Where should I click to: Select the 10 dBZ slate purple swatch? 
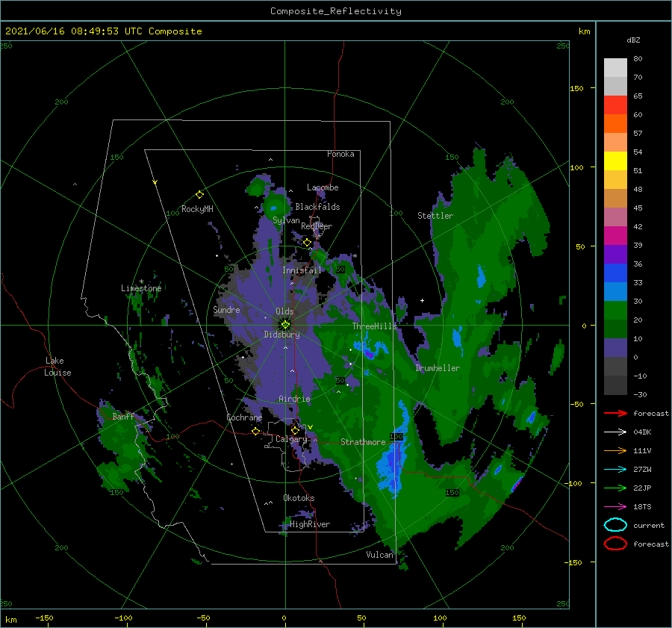[x=615, y=347]
